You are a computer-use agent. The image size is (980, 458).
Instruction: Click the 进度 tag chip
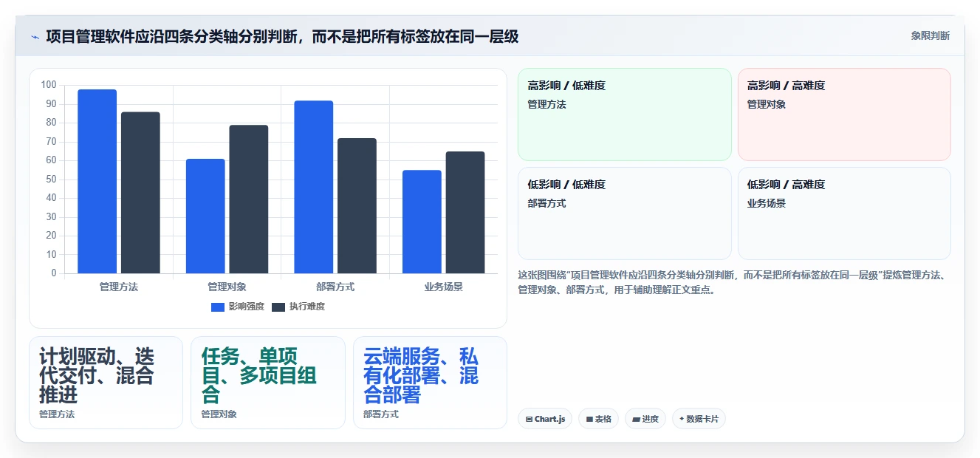pyautogui.click(x=645, y=419)
